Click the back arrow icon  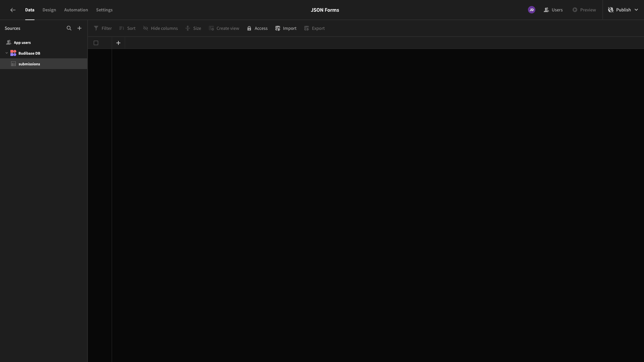pos(13,10)
